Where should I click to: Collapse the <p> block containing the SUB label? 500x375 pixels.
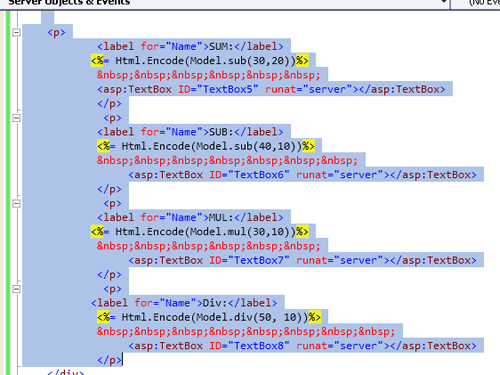tap(16, 118)
